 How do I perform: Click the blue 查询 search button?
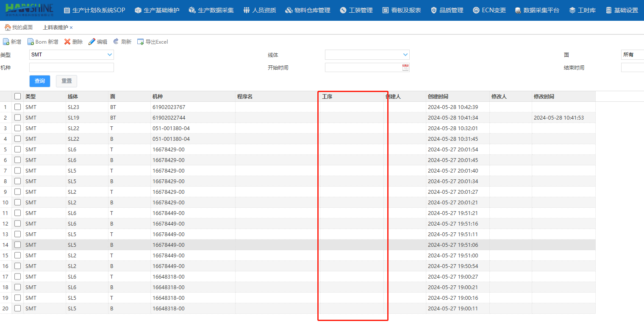[40, 81]
